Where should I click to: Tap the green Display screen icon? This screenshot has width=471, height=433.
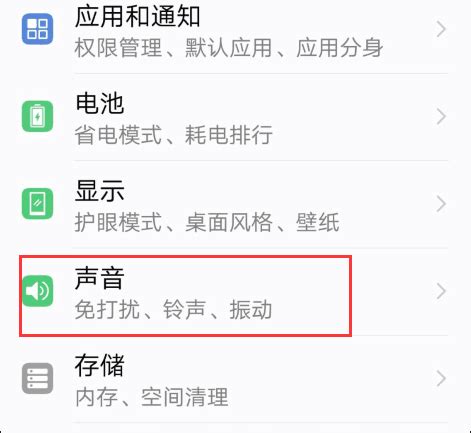(37, 203)
